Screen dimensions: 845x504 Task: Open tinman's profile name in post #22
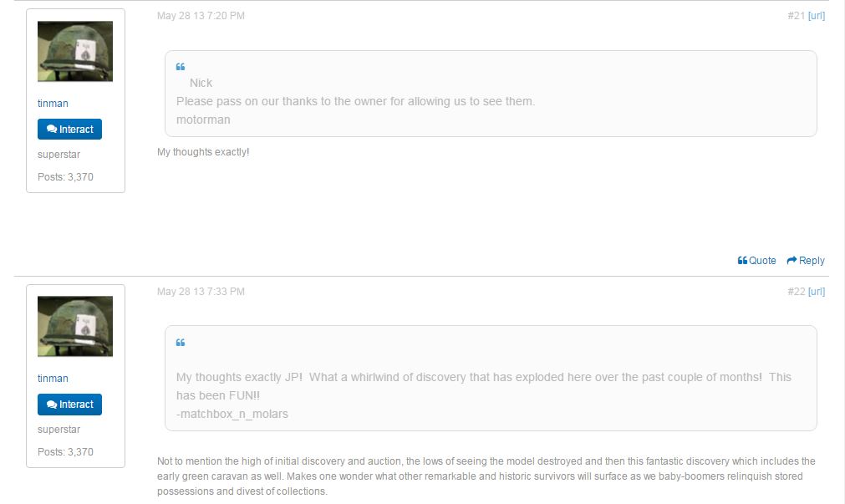53,379
